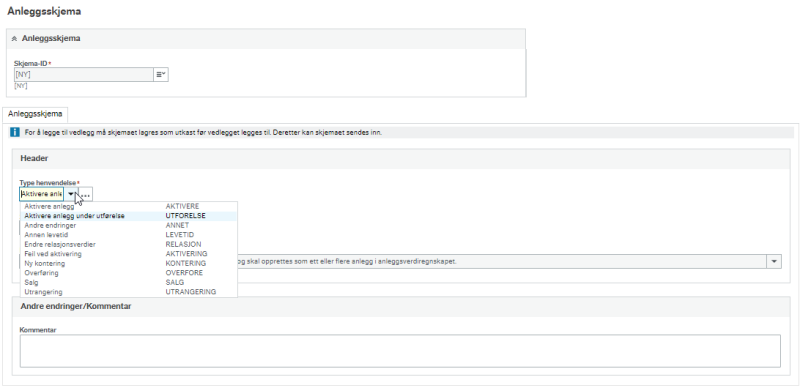Click the 'UTFORELSE' code value
Screen dimensions: 800x388
[x=186, y=216]
